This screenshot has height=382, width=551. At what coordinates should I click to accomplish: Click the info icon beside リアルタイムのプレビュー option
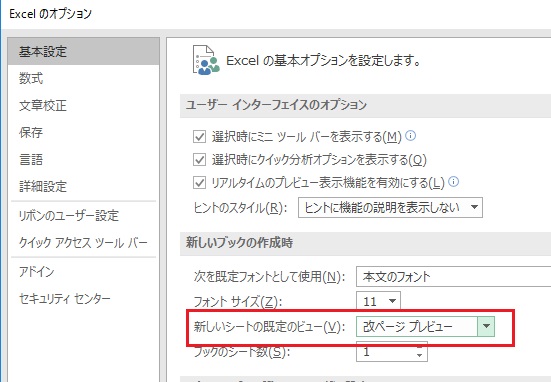pos(454,182)
